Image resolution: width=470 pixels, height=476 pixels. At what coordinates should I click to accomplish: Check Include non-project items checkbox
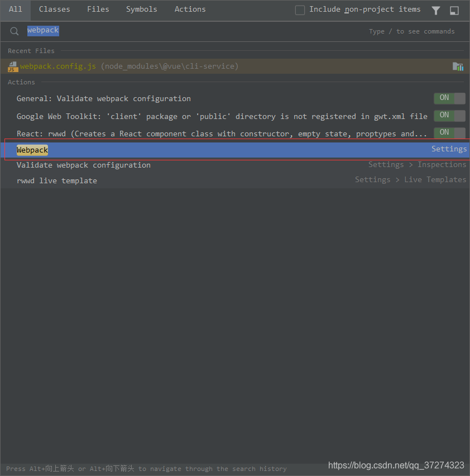[x=300, y=10]
